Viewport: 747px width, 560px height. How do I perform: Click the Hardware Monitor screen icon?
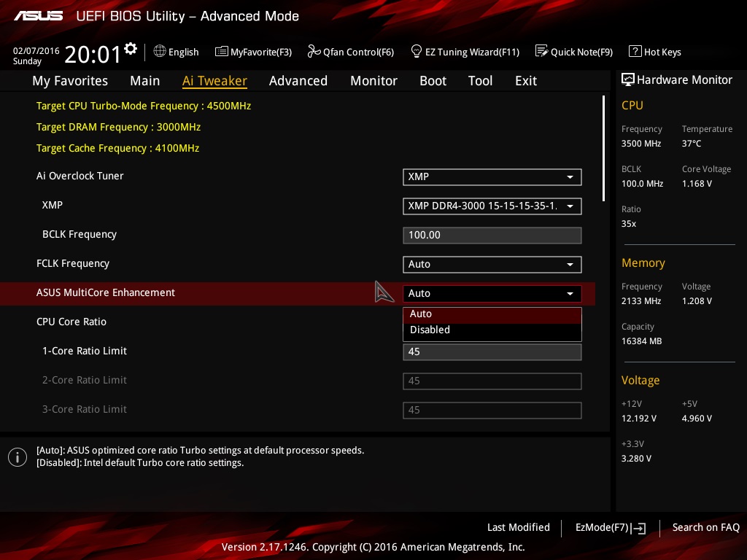[x=628, y=79]
